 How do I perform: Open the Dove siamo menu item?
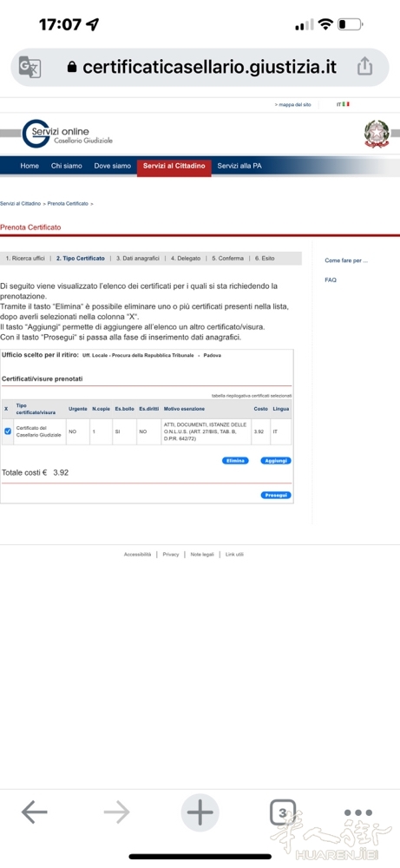(112, 166)
